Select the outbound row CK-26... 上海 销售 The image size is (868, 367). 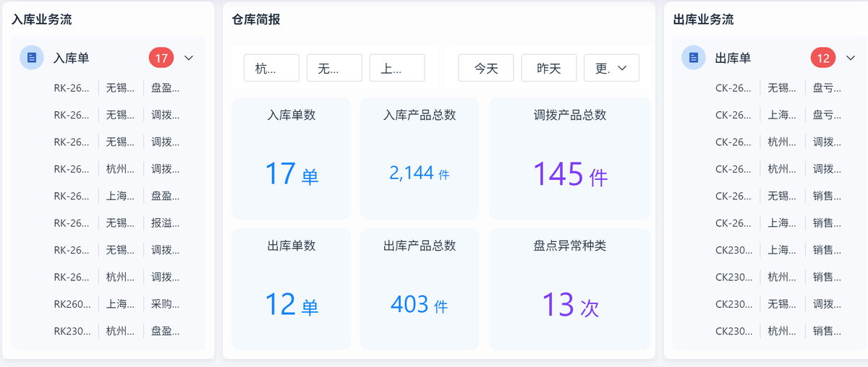pos(780,223)
